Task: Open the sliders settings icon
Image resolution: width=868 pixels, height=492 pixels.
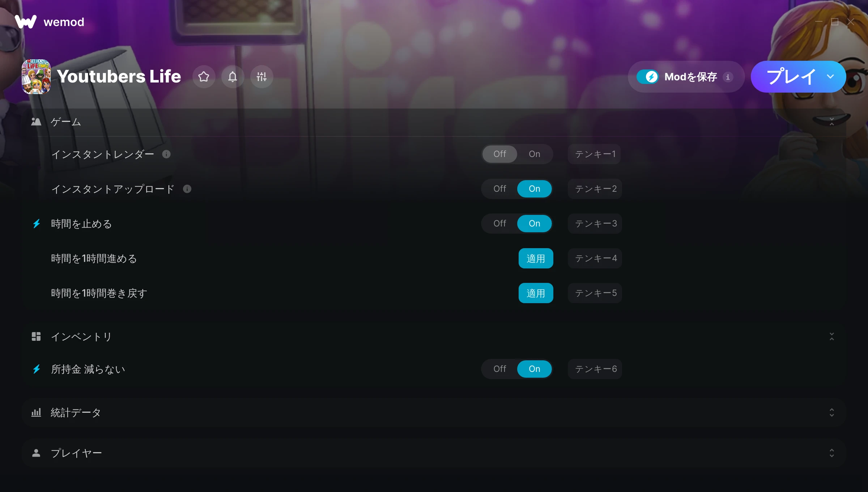Action: (x=261, y=77)
